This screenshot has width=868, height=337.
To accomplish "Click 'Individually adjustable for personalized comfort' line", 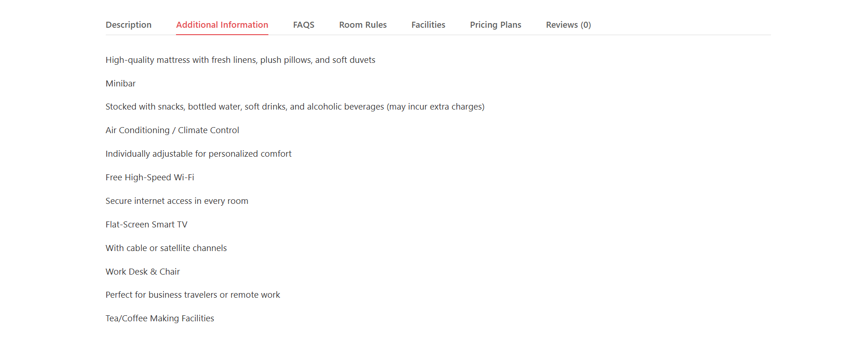I will 199,154.
